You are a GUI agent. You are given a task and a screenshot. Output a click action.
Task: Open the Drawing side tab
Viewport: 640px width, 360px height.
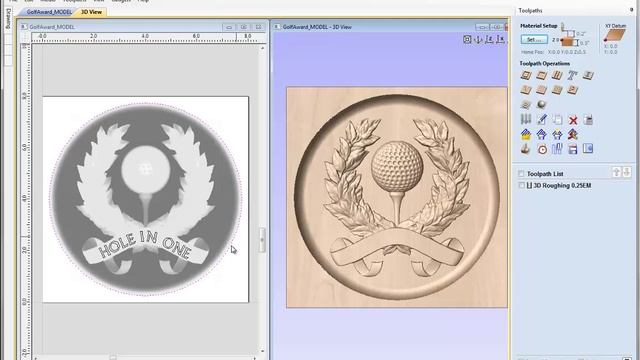click(x=8, y=19)
